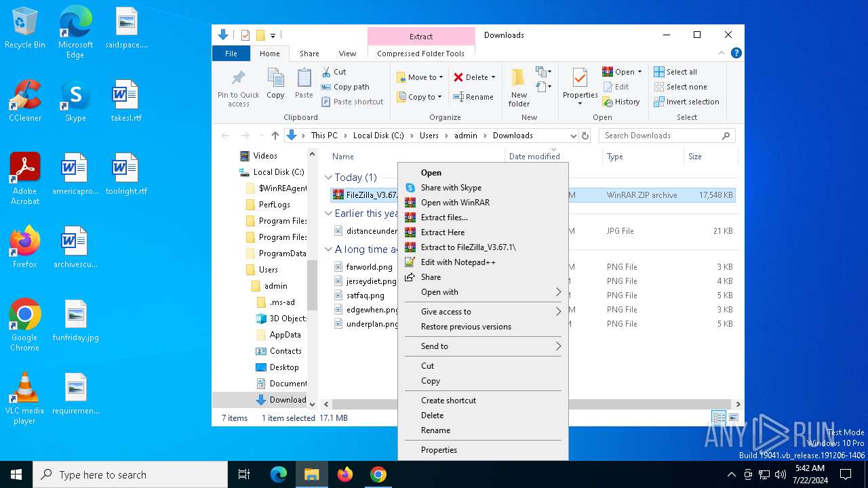Click the Paste ribbon icon
This screenshot has width=868, height=488.
[304, 84]
